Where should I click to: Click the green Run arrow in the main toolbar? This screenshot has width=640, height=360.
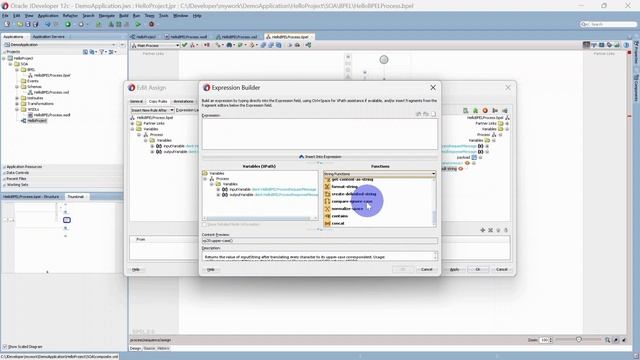click(x=138, y=24)
